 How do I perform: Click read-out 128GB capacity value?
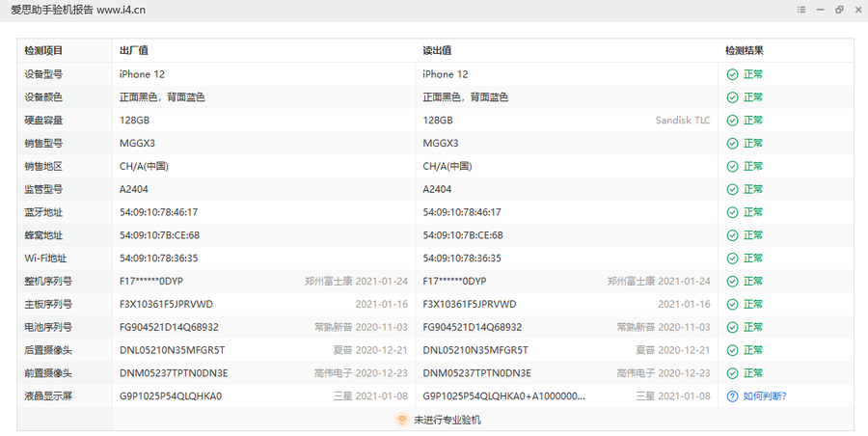(438, 121)
